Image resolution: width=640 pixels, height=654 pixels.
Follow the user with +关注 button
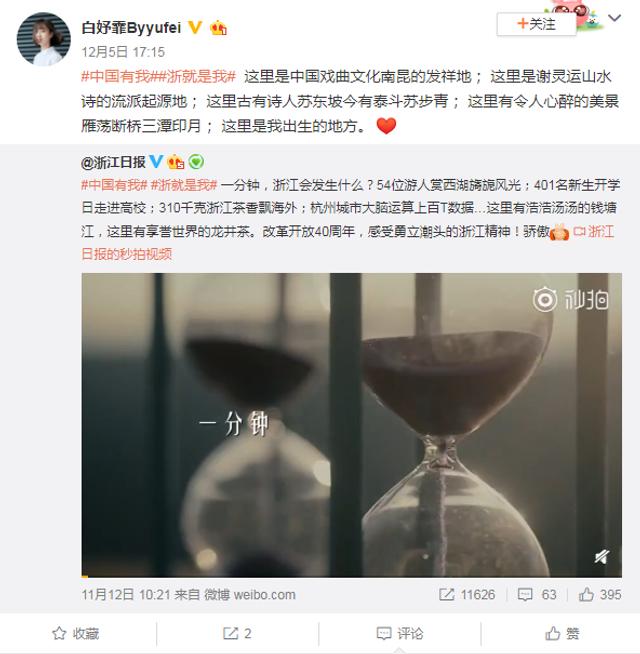[x=536, y=24]
